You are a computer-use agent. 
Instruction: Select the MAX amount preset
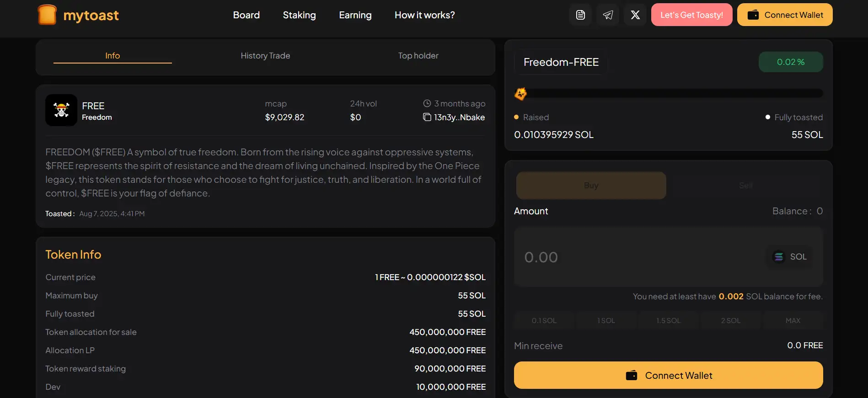793,321
